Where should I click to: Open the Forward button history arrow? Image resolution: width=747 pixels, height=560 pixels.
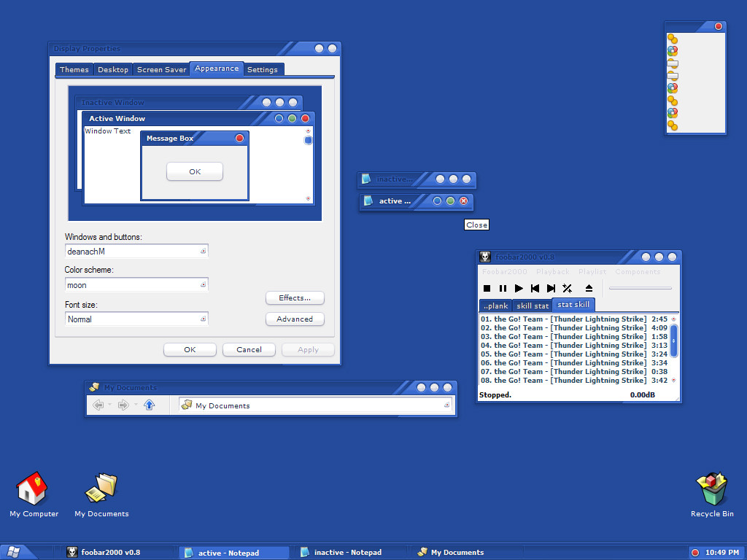pyautogui.click(x=136, y=405)
